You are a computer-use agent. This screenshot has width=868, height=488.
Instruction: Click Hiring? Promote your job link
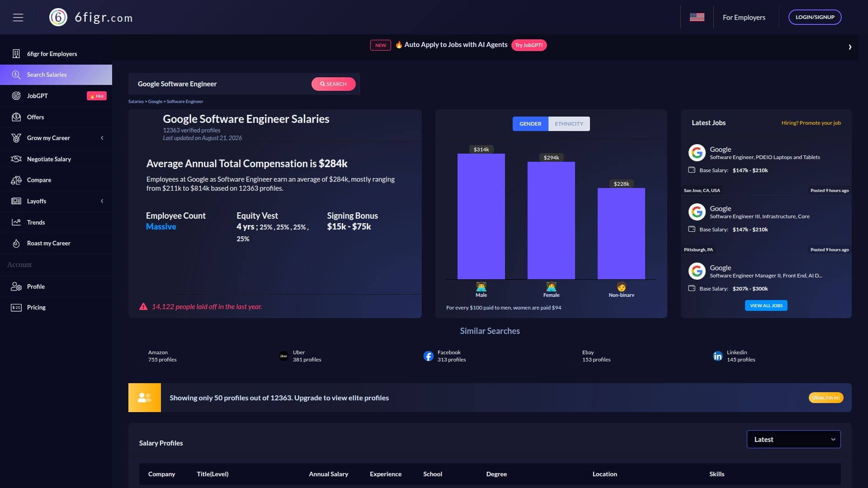coord(811,123)
